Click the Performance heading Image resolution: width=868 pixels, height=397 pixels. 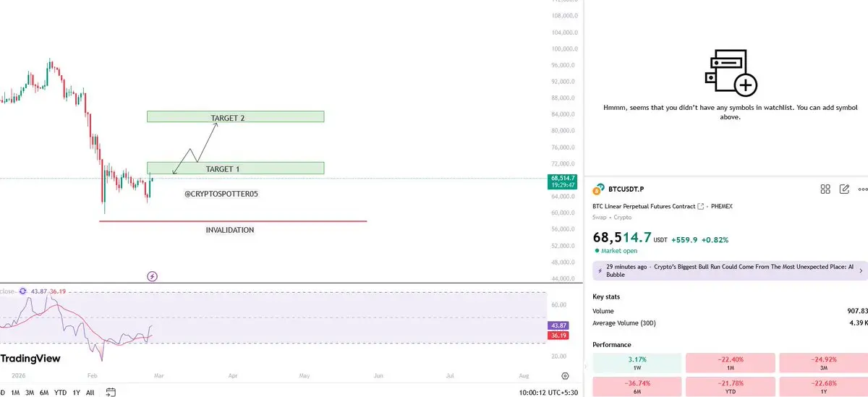point(612,345)
